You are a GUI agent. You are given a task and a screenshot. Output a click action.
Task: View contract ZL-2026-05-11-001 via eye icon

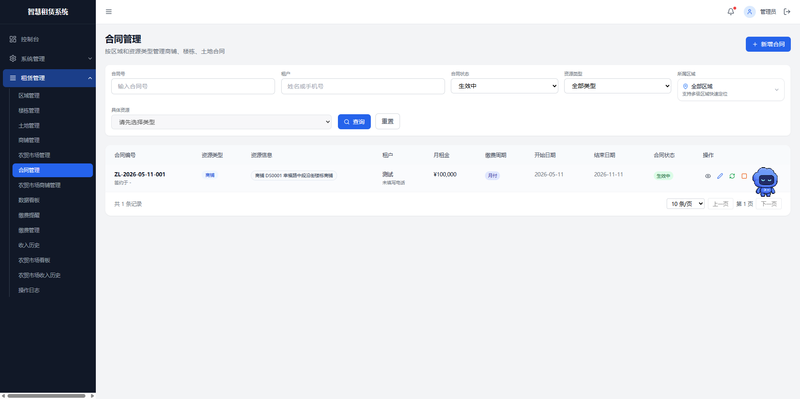(708, 176)
